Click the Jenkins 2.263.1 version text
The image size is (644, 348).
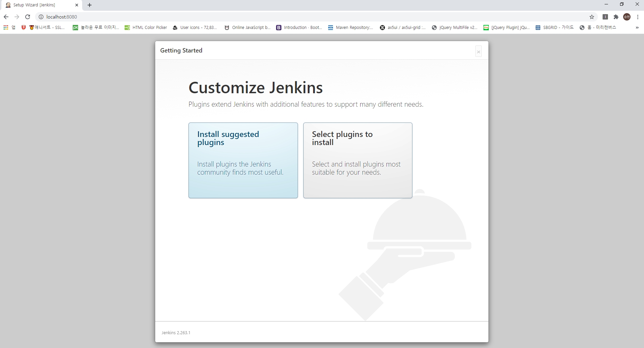point(176,333)
